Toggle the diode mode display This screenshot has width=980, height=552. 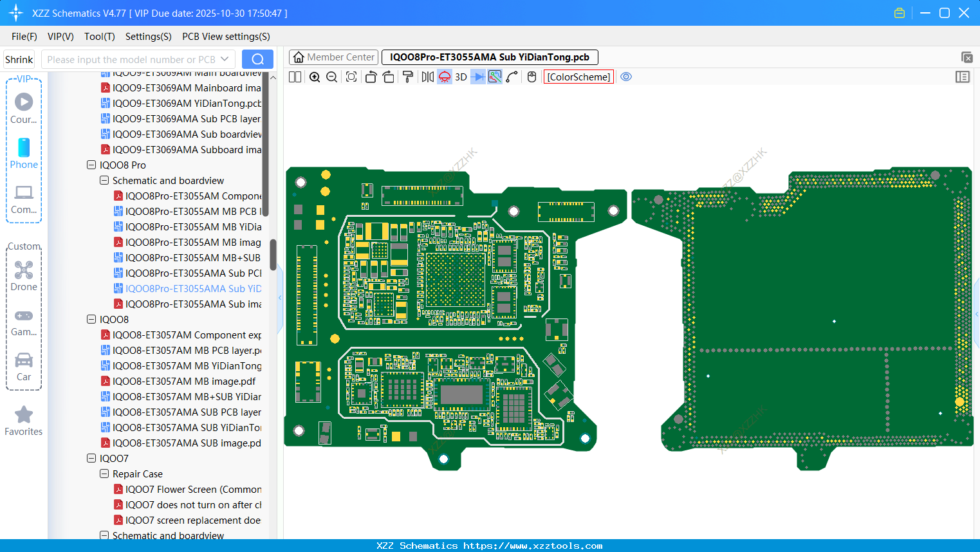click(478, 77)
